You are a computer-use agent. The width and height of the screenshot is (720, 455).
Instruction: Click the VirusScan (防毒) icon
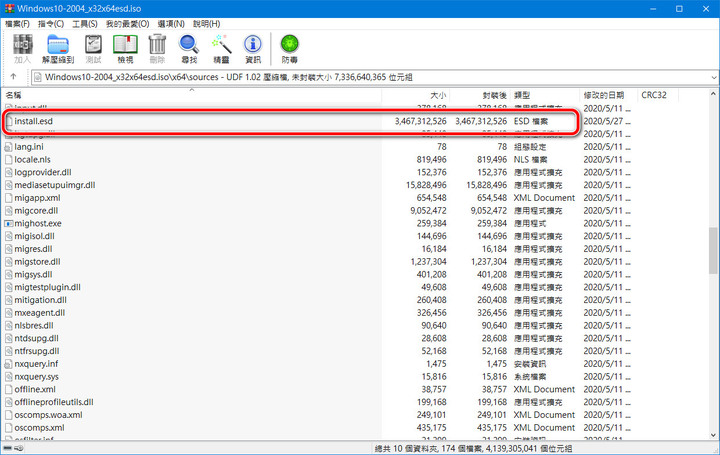[x=289, y=49]
